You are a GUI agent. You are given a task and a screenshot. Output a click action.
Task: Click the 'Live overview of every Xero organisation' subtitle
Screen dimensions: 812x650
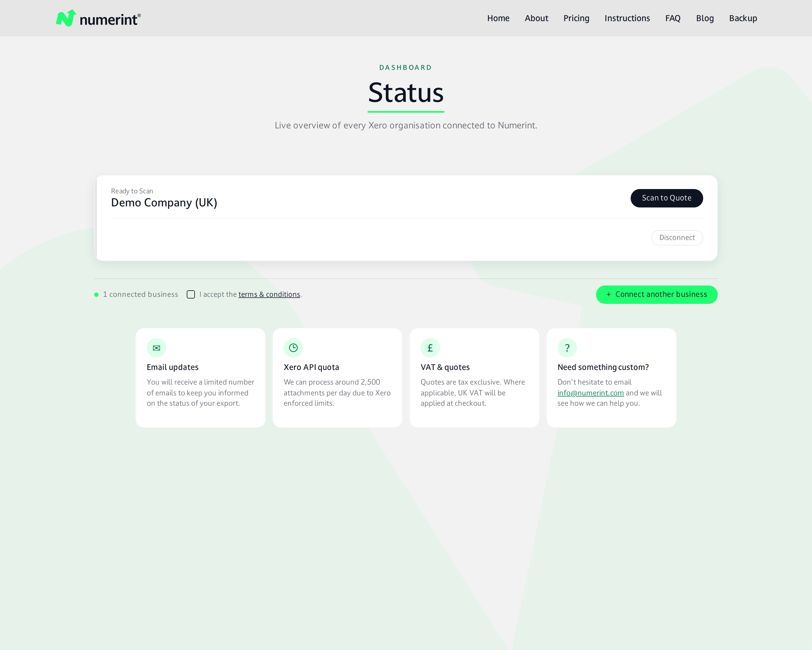[406, 125]
